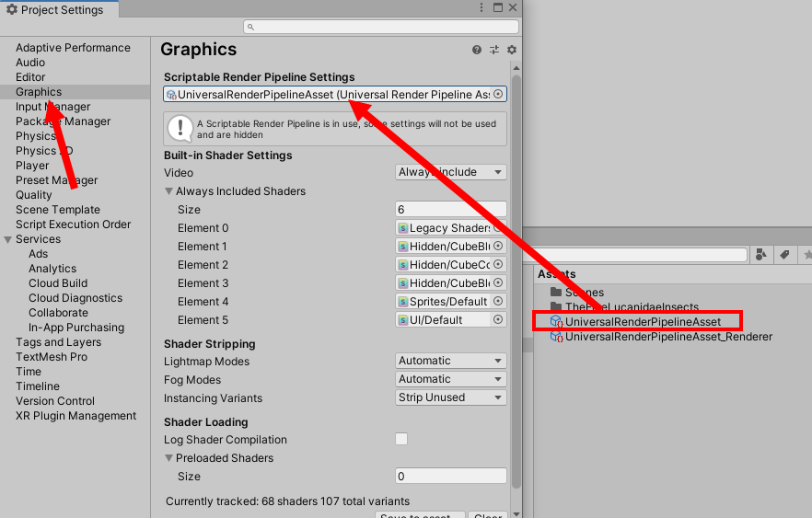Open the Lightmap Modes dropdown
Image resolution: width=812 pixels, height=518 pixels.
click(450, 361)
